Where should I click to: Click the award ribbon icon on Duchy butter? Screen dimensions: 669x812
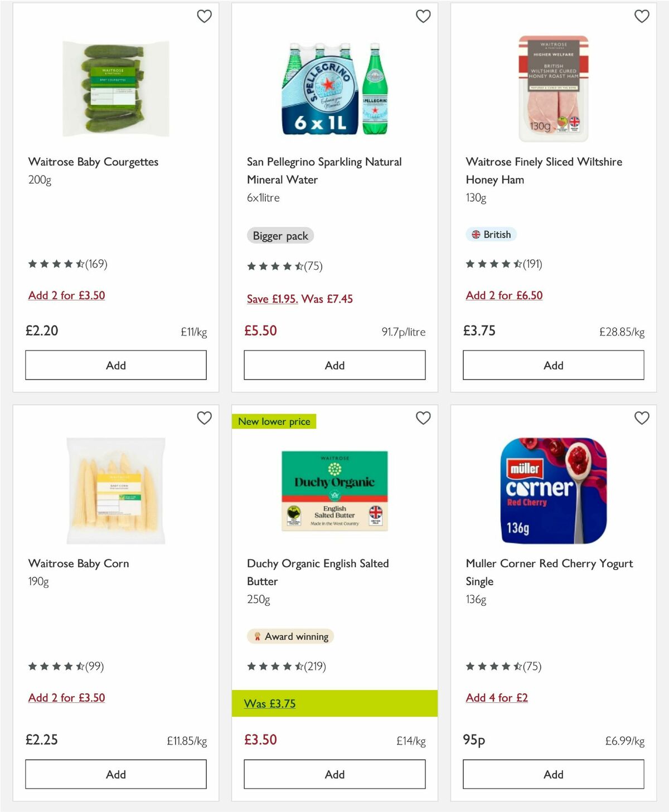pyautogui.click(x=258, y=636)
